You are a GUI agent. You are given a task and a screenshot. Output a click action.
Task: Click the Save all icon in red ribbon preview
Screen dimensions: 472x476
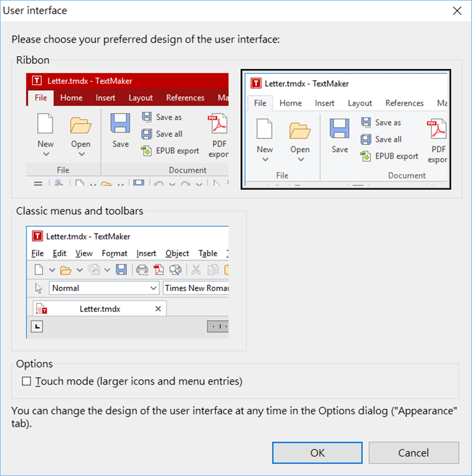point(147,133)
